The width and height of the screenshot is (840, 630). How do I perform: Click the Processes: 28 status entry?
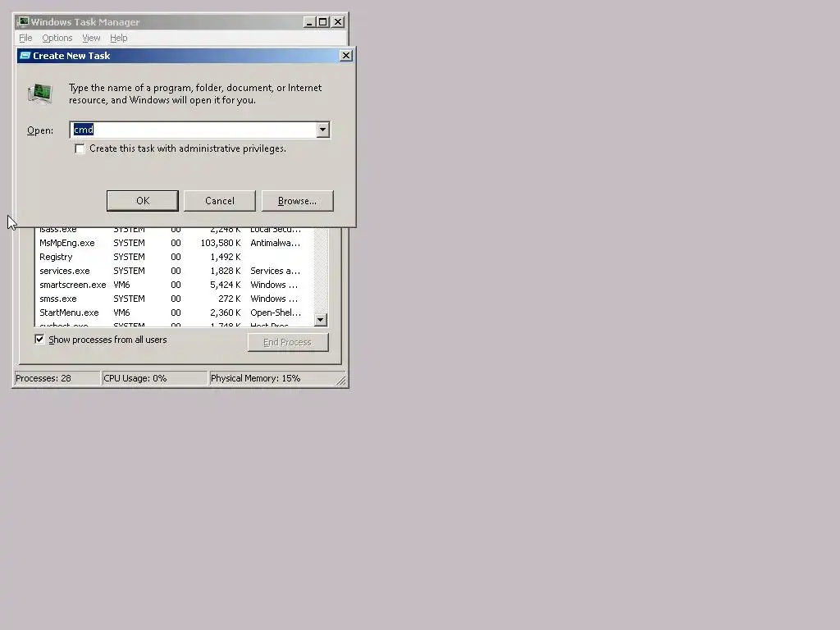[x=57, y=378]
